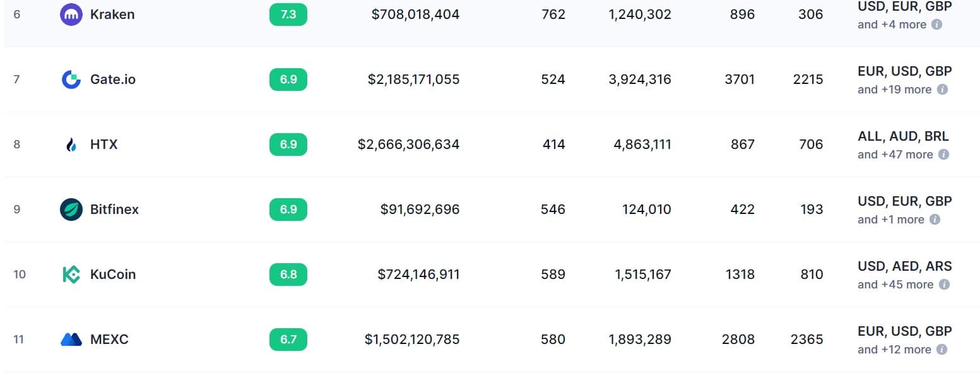The height and width of the screenshot is (373, 980).
Task: Click the Bitfinex leaf logo icon
Action: (x=71, y=210)
